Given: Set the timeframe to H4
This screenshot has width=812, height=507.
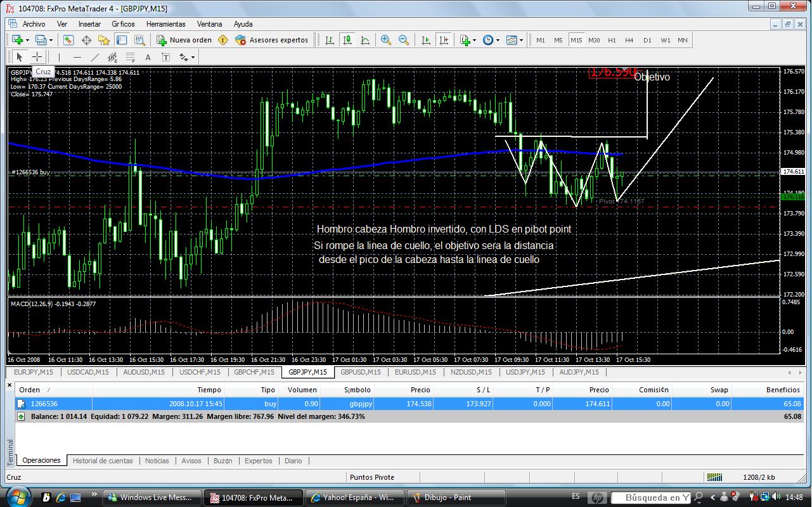Looking at the screenshot, I should (x=629, y=40).
